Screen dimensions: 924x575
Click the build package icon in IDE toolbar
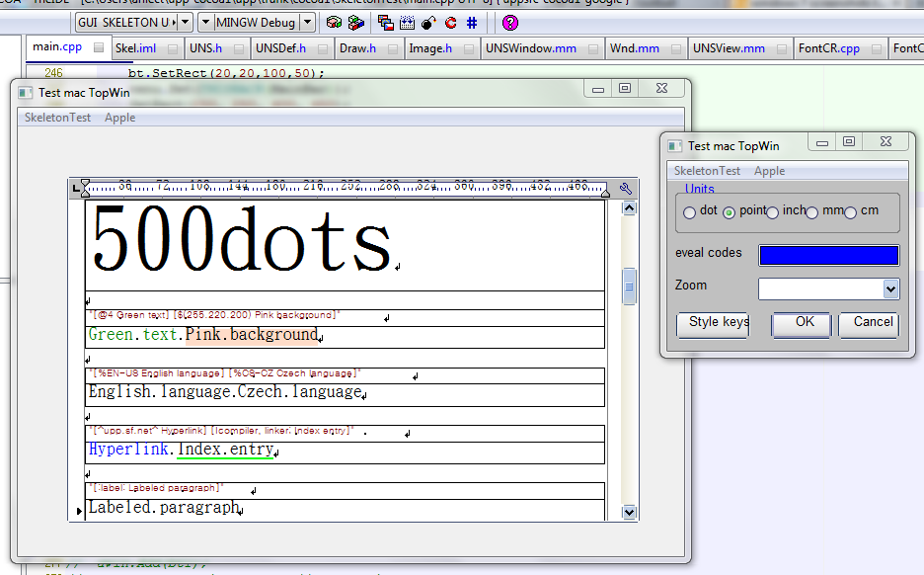(334, 22)
